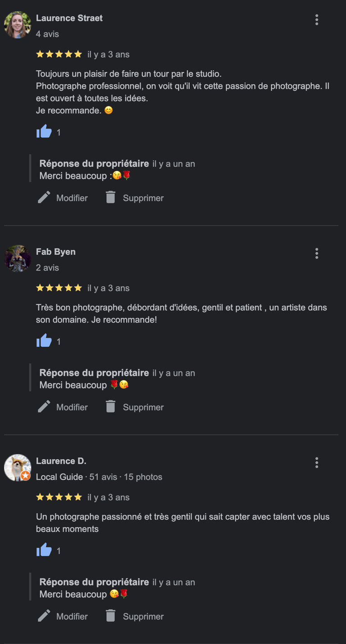346x644 pixels.
Task: Click trash icon under Fab Byen's reply
Action: click(x=110, y=407)
